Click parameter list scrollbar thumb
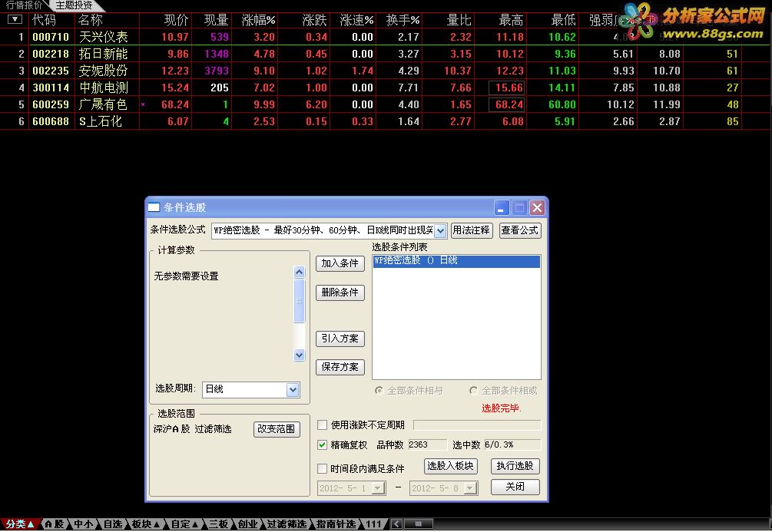 point(299,301)
